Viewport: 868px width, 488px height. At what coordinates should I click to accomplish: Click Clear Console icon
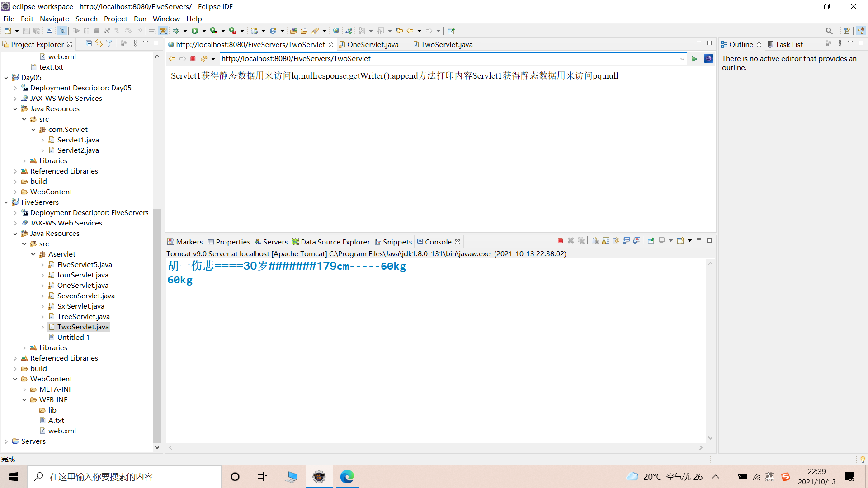pyautogui.click(x=595, y=241)
